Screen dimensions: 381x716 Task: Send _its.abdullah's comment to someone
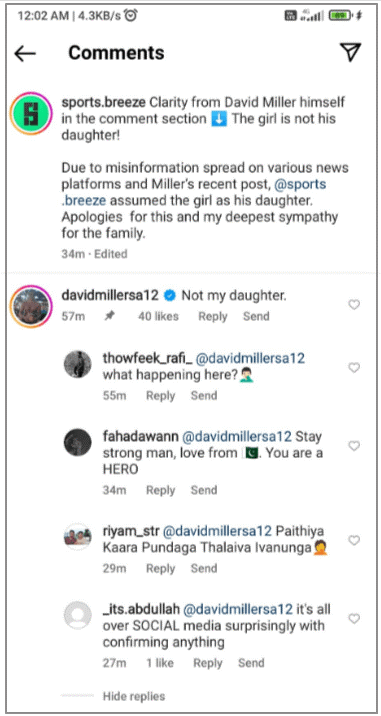point(251,663)
